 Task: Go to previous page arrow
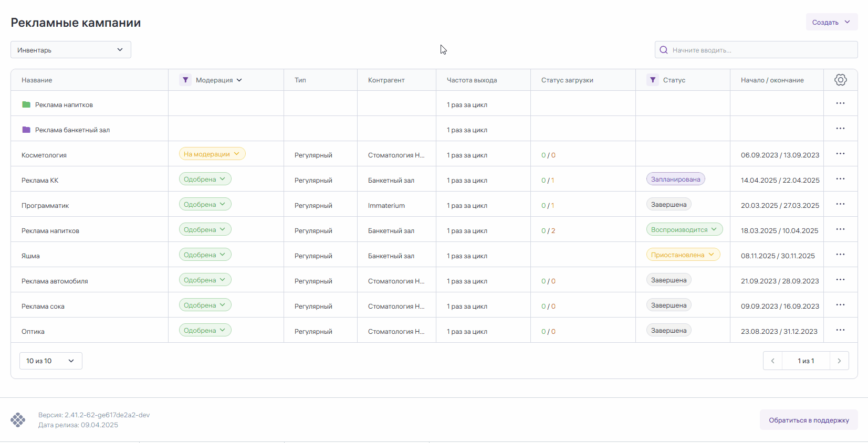tap(772, 361)
